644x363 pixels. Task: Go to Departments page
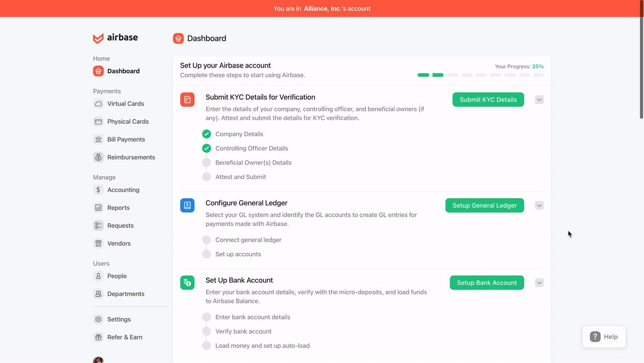click(126, 294)
